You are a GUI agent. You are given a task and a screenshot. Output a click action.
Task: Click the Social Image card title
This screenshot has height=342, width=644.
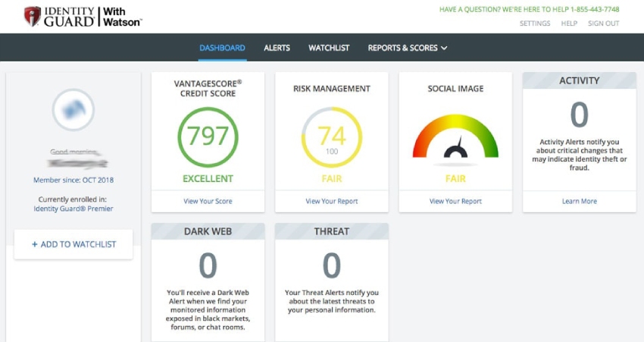point(455,89)
